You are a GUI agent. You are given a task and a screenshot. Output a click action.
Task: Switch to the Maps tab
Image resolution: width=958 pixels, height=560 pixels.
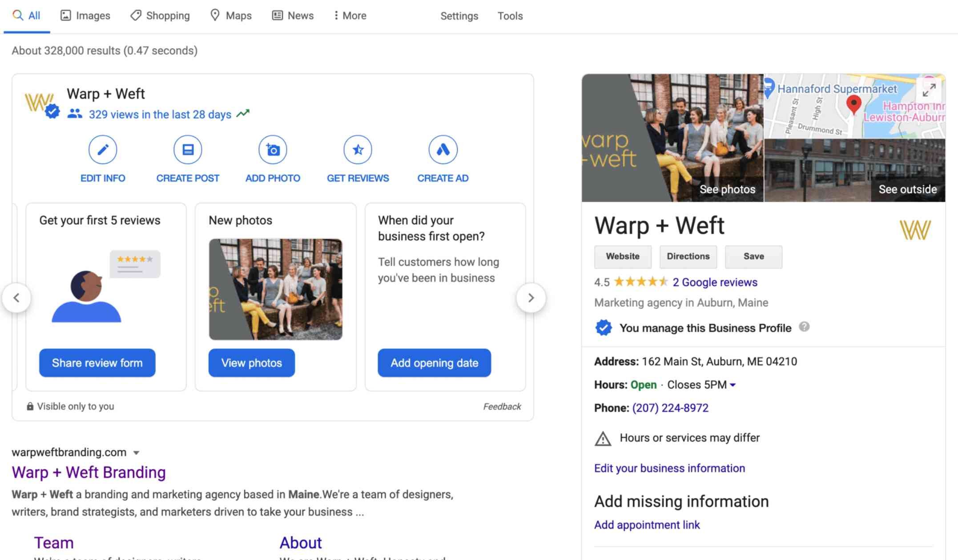point(231,16)
